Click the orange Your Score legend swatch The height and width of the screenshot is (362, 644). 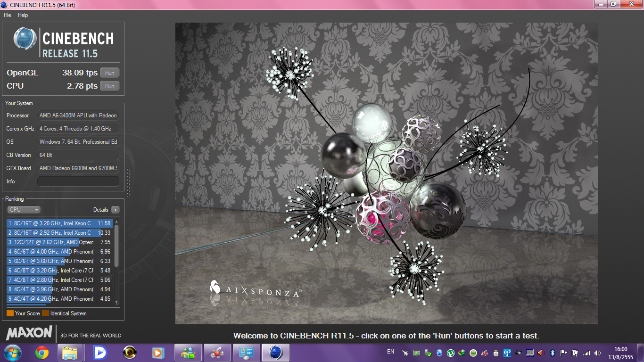10,313
